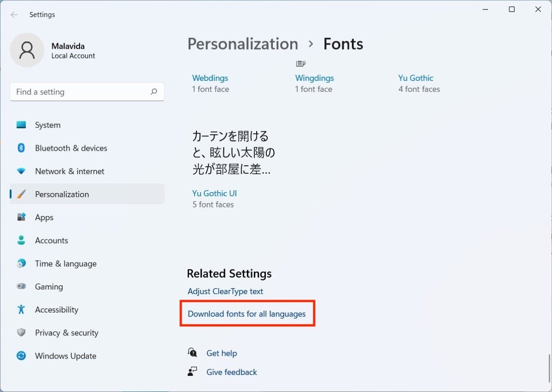Click the Bluetooth icon in sidebar
This screenshot has height=392, width=552.
pyautogui.click(x=21, y=148)
